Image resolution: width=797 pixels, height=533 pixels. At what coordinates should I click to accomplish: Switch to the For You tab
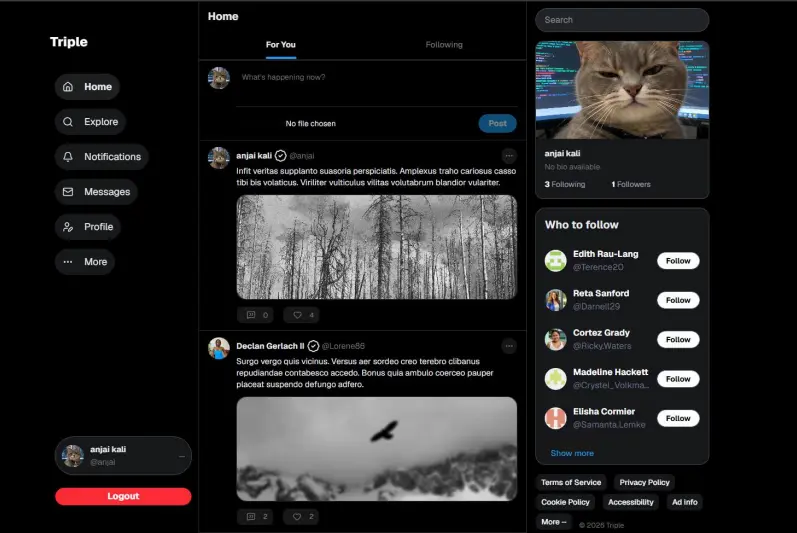281,45
